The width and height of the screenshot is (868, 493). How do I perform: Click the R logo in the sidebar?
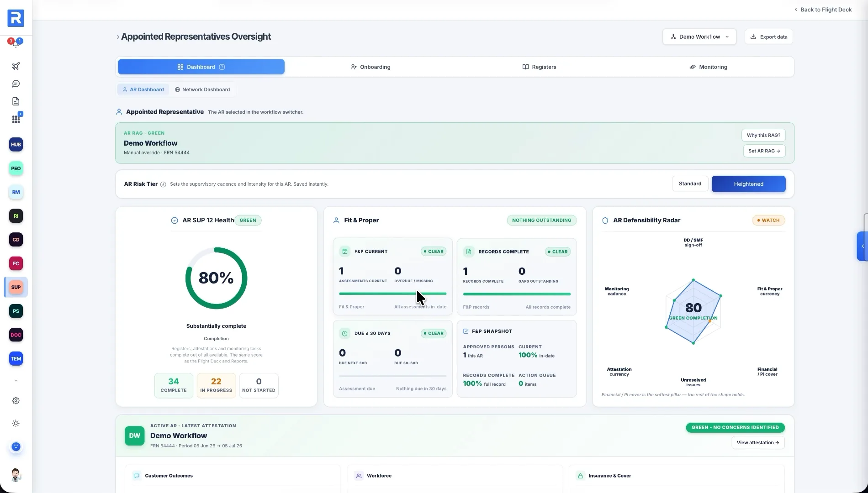pyautogui.click(x=16, y=18)
